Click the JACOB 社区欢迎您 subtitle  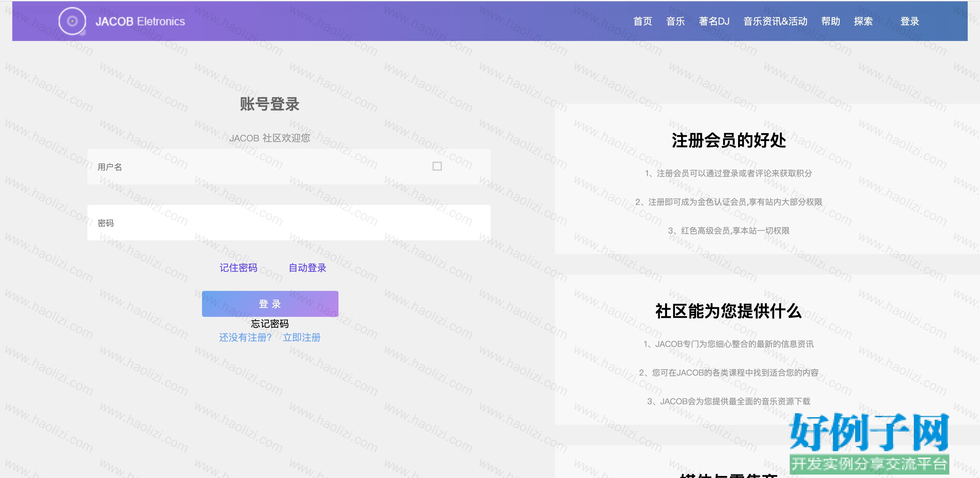click(270, 138)
